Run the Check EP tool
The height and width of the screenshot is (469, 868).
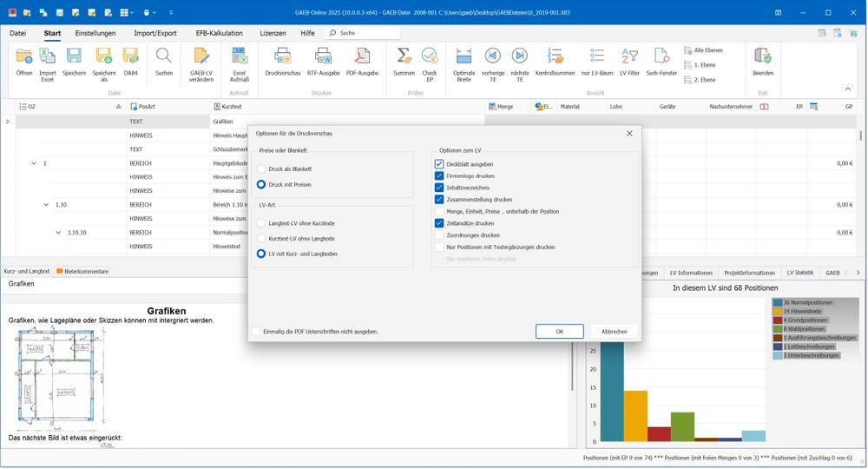430,57
